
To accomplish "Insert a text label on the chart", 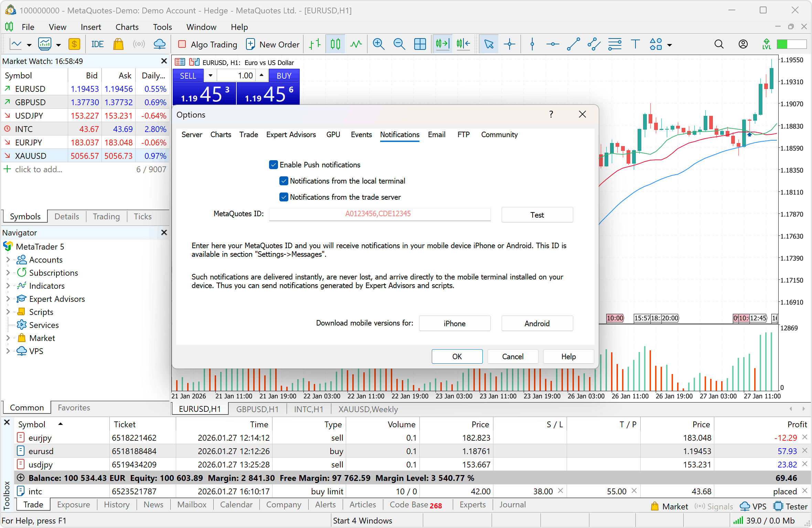I will (635, 44).
